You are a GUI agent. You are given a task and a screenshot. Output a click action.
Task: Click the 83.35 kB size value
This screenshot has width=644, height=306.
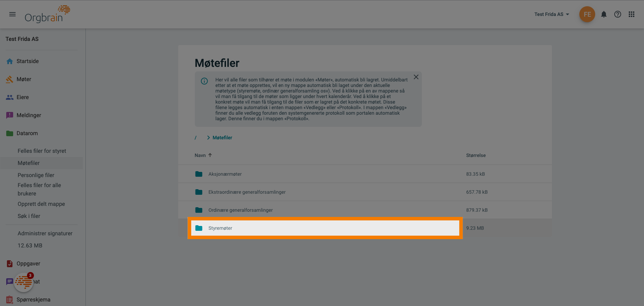475,174
